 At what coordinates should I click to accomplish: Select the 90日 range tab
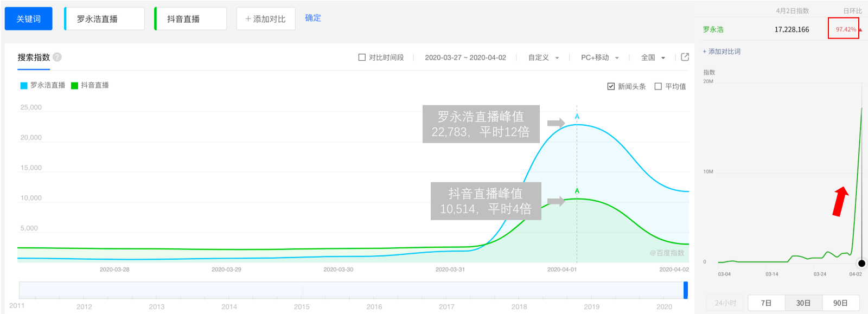pos(840,303)
